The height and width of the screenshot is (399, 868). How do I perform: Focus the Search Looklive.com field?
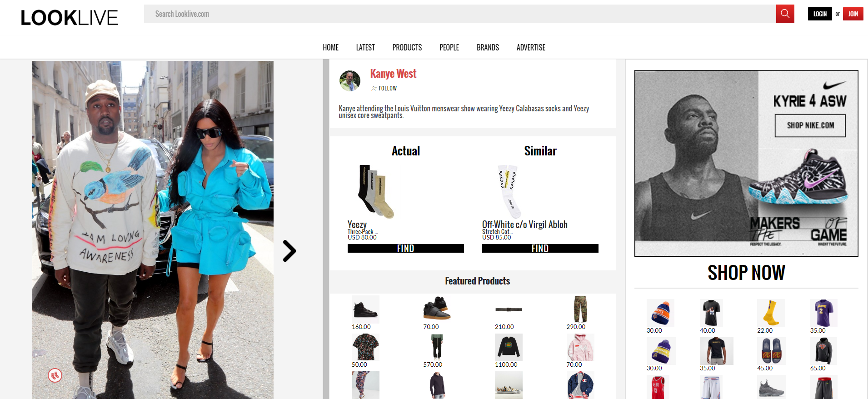[460, 14]
